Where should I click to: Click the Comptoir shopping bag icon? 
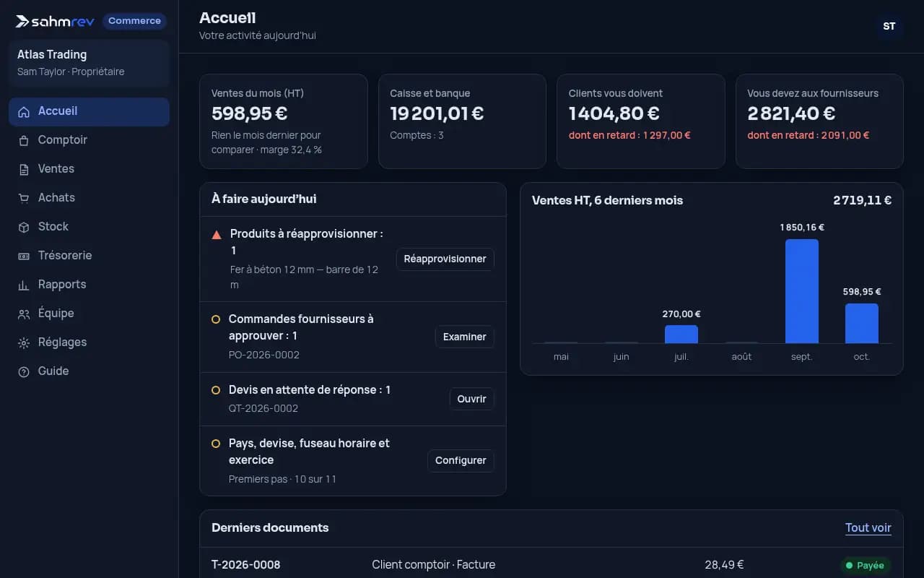point(24,141)
